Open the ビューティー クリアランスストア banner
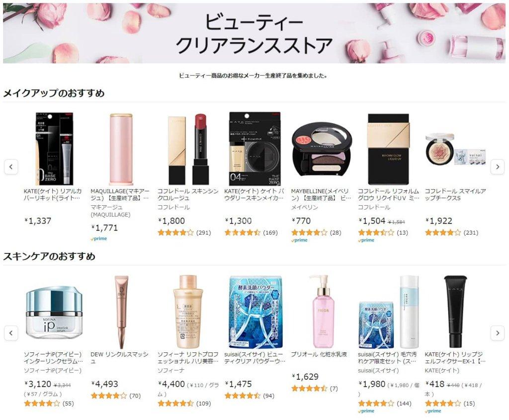This screenshot has width=509, height=420. click(254, 33)
